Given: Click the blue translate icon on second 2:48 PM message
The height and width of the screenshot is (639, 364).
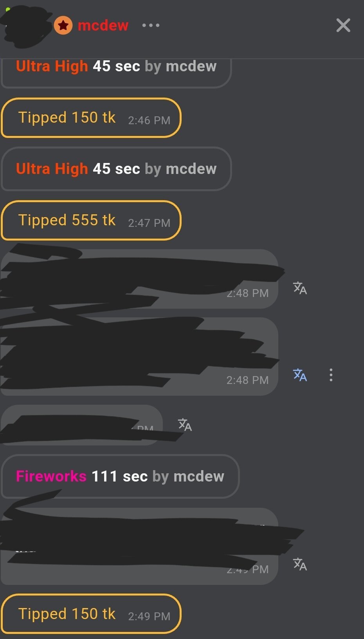Looking at the screenshot, I should click(x=300, y=375).
